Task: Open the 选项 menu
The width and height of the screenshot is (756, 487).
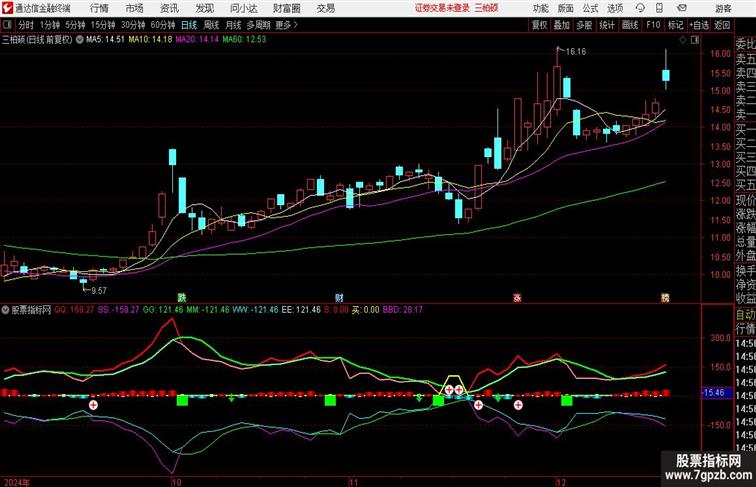Action: pyautogui.click(x=615, y=8)
